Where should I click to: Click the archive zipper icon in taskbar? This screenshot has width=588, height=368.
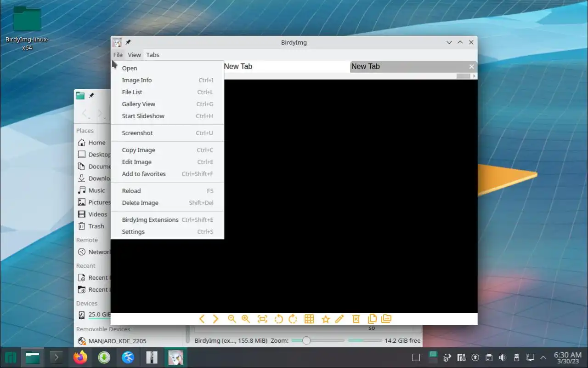(152, 357)
